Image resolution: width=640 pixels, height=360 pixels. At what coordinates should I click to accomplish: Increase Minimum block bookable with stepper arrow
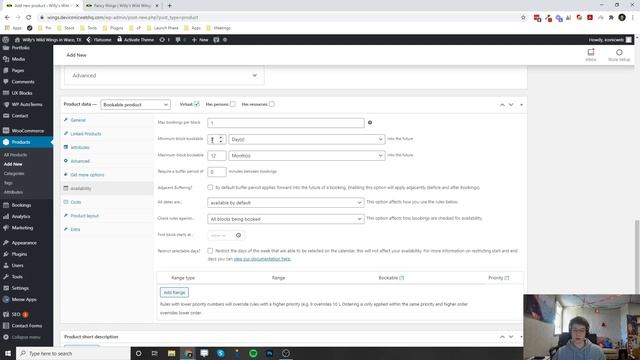(x=221, y=137)
